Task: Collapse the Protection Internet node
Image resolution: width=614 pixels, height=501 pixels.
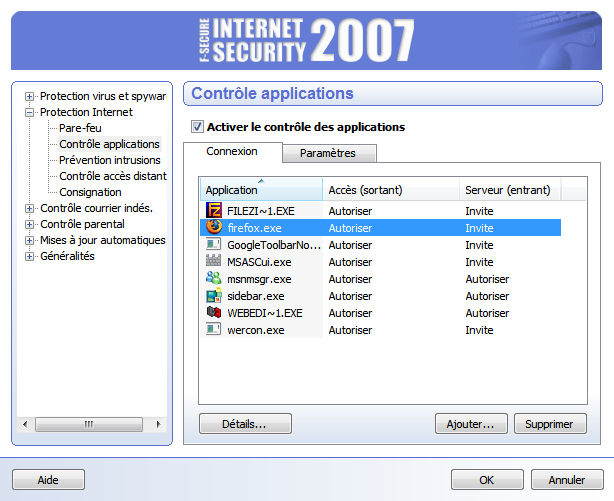Action: pyautogui.click(x=29, y=112)
